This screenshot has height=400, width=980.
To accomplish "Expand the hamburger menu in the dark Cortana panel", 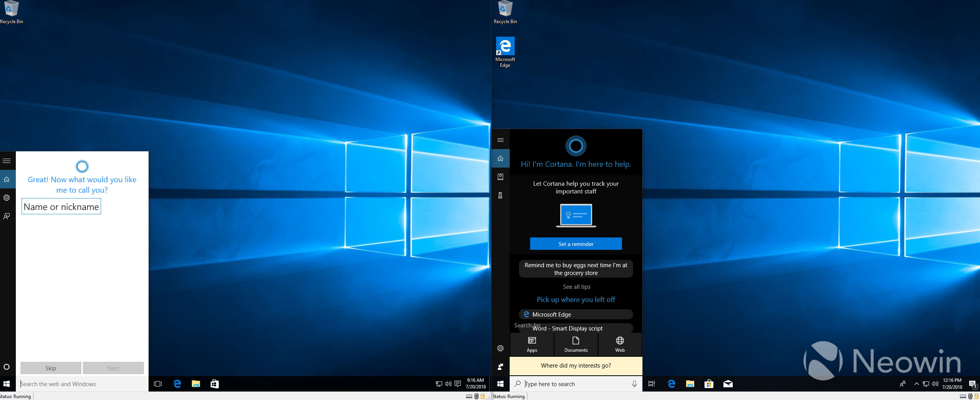I will pyautogui.click(x=500, y=140).
